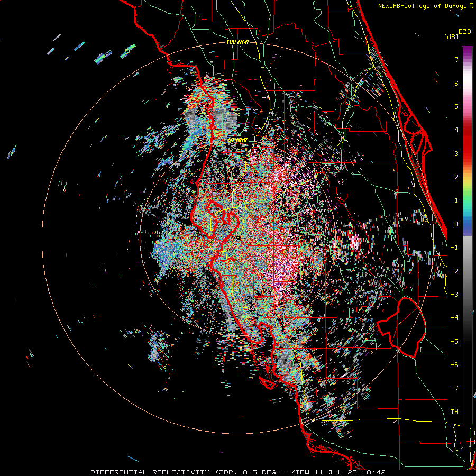The width and height of the screenshot is (476, 476).
Task: Click the ZDR color scale bar
Action: [x=467, y=235]
